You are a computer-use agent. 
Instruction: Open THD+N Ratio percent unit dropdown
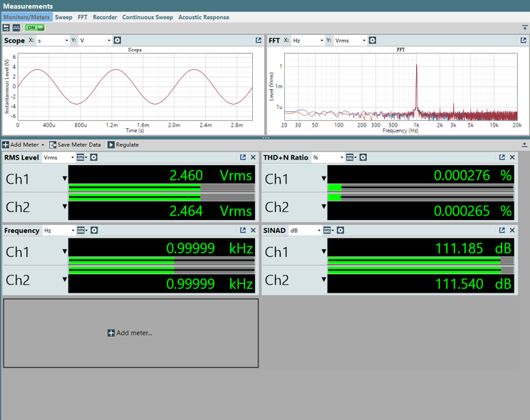coord(328,157)
